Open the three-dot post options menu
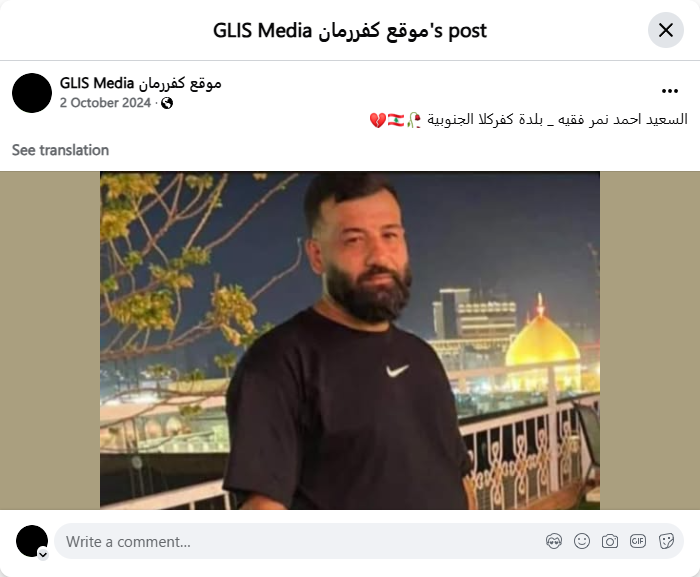 (670, 91)
